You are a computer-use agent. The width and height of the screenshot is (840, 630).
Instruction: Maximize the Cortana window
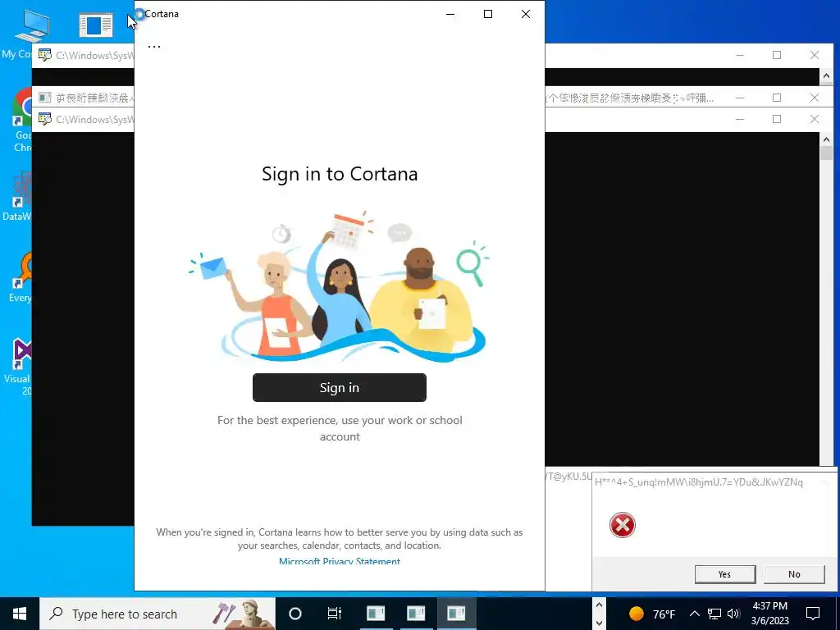tap(488, 14)
